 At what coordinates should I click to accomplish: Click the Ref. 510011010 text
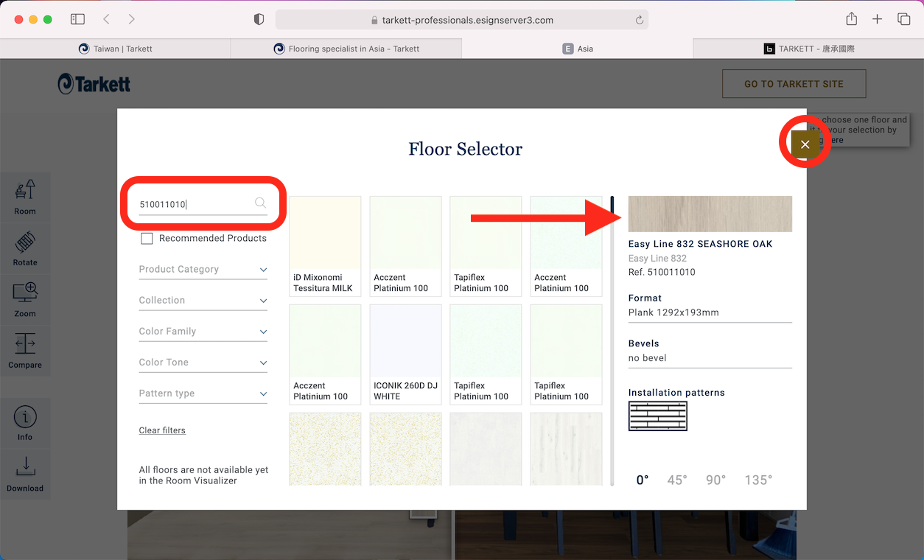[662, 272]
